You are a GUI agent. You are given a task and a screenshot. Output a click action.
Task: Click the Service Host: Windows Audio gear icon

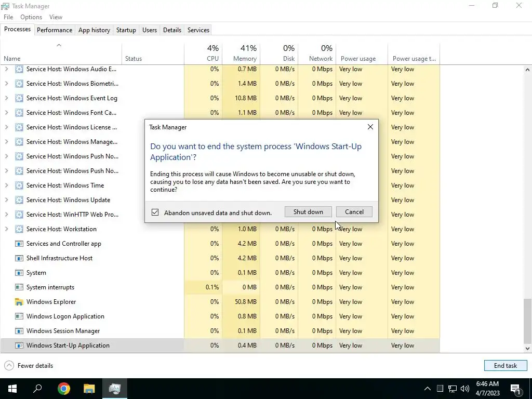click(x=19, y=69)
